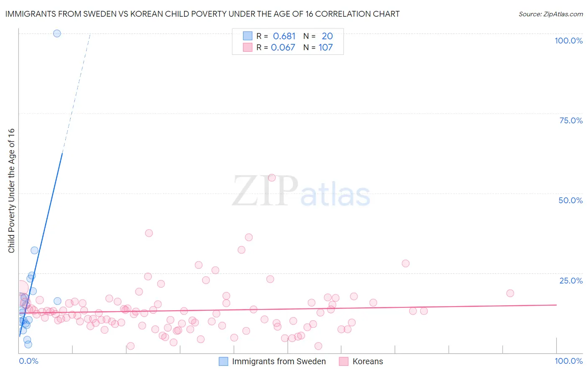The height and width of the screenshot is (373, 588).
Task: Click the pink Koreans legend swatch
Action: coord(344,361)
